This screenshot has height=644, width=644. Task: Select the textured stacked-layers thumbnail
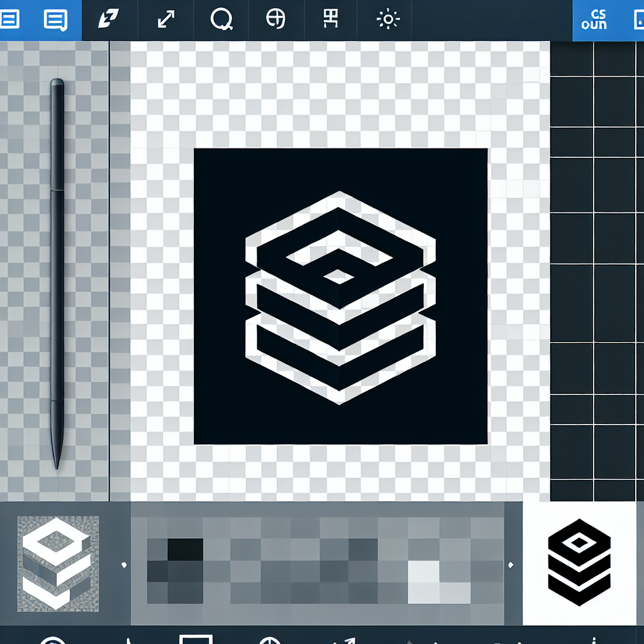[58, 564]
